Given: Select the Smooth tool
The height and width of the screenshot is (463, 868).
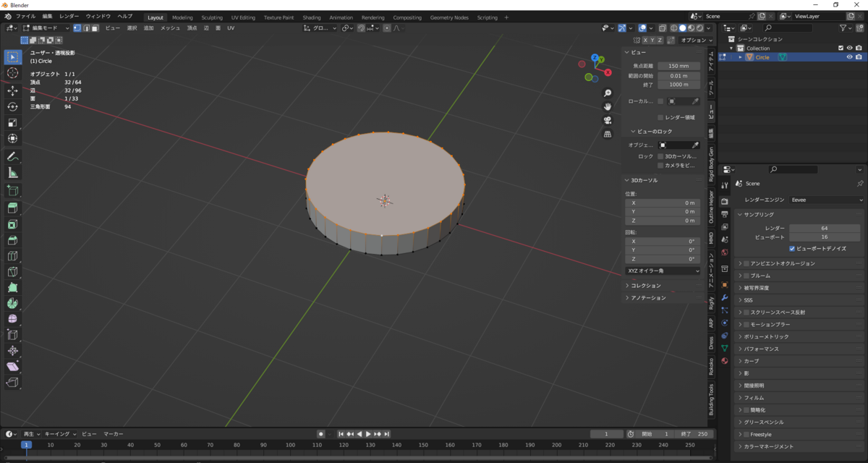Looking at the screenshot, I should click(x=12, y=319).
